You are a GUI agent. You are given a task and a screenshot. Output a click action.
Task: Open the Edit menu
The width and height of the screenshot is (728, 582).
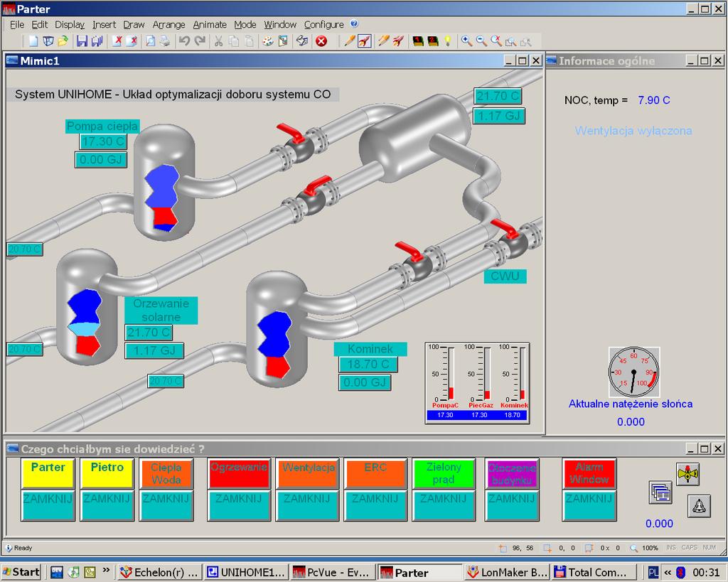(40, 25)
